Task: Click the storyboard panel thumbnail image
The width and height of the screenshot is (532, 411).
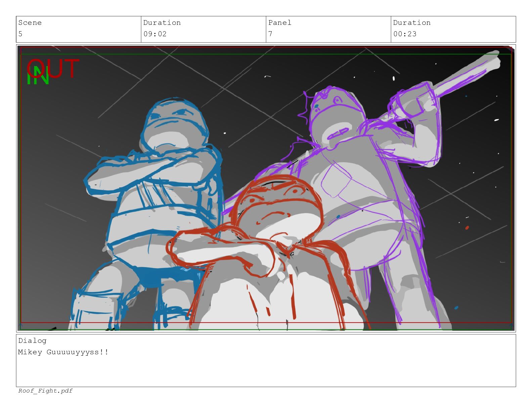Action: [x=266, y=188]
